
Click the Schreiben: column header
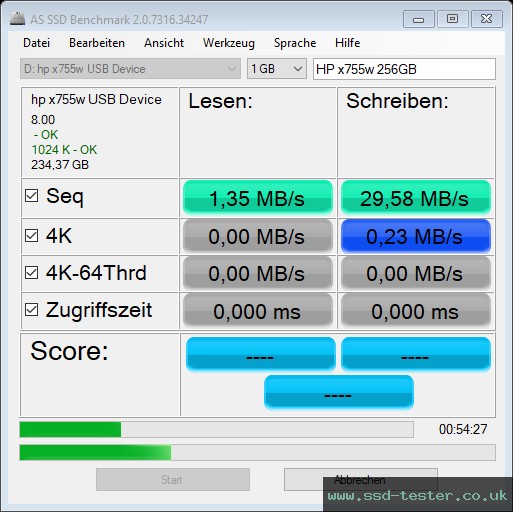pos(397,101)
